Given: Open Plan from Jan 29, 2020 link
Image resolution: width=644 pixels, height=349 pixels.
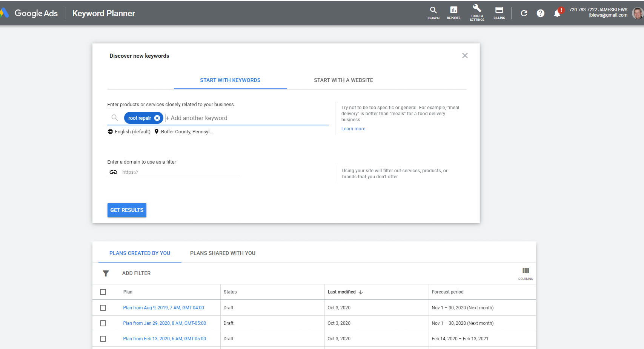Looking at the screenshot, I should (164, 323).
